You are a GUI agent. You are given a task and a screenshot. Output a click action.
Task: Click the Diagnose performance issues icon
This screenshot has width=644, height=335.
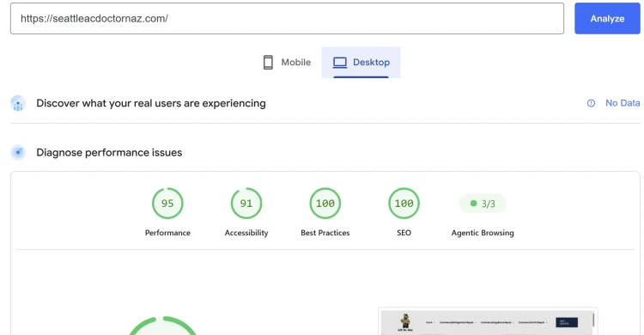18,153
